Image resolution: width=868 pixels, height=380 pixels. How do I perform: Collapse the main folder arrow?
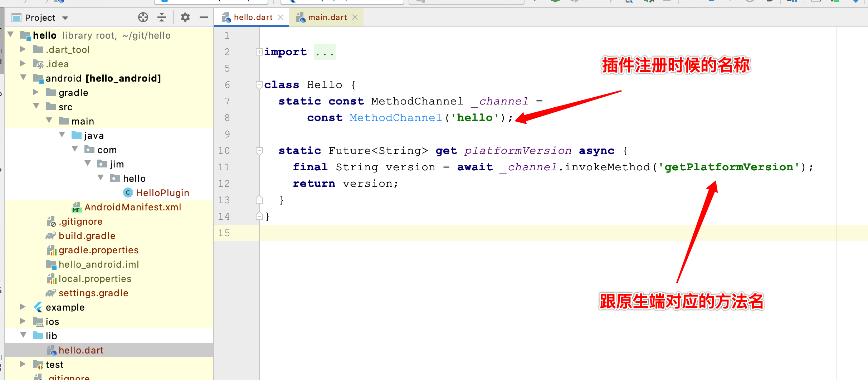tap(49, 121)
